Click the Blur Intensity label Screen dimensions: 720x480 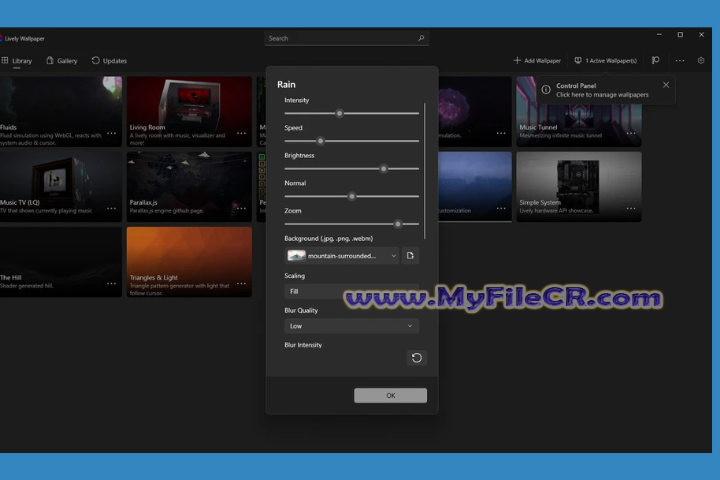pyautogui.click(x=303, y=345)
